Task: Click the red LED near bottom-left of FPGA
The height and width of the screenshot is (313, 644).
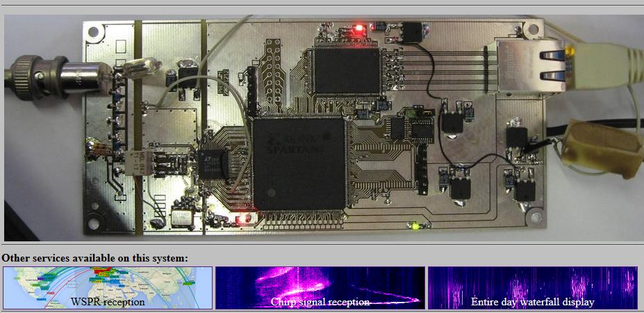Action: [242, 220]
